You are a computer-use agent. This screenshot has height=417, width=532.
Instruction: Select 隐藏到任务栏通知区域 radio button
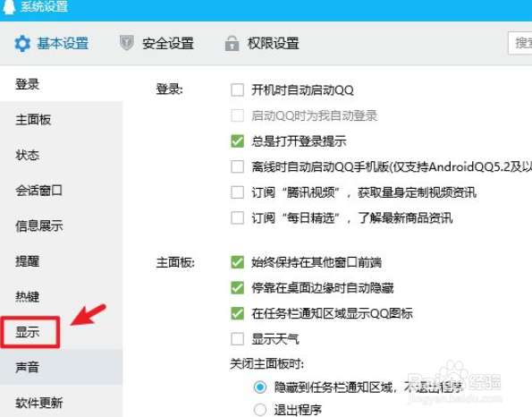(260, 387)
